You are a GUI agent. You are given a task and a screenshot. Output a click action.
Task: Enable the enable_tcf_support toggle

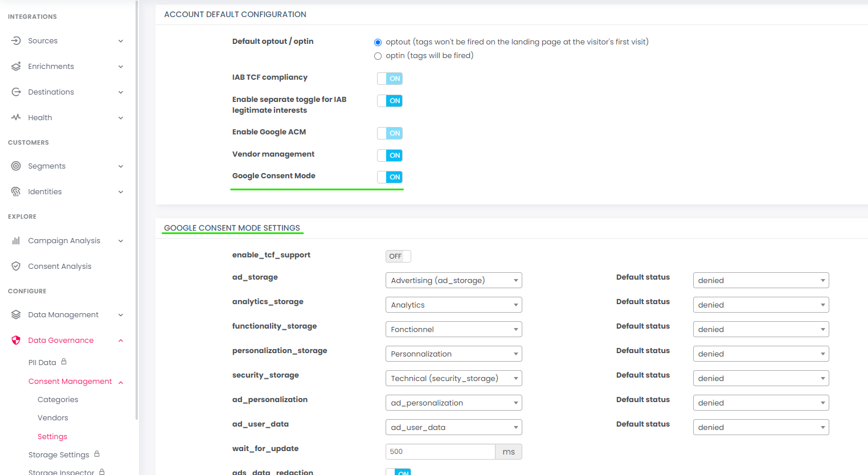coord(398,256)
